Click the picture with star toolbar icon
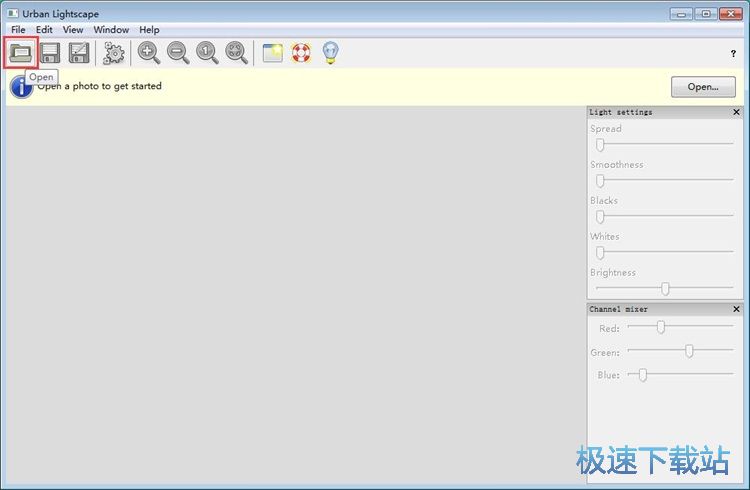 tap(273, 53)
